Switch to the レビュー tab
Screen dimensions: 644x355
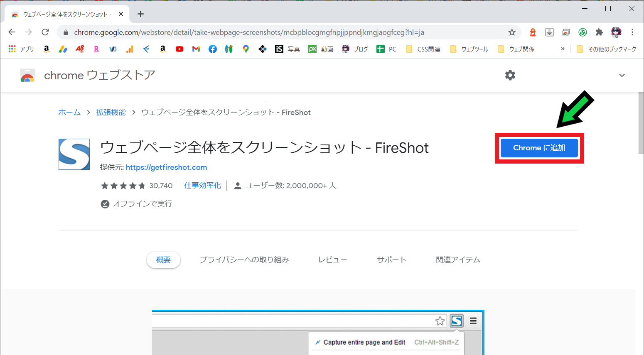333,260
